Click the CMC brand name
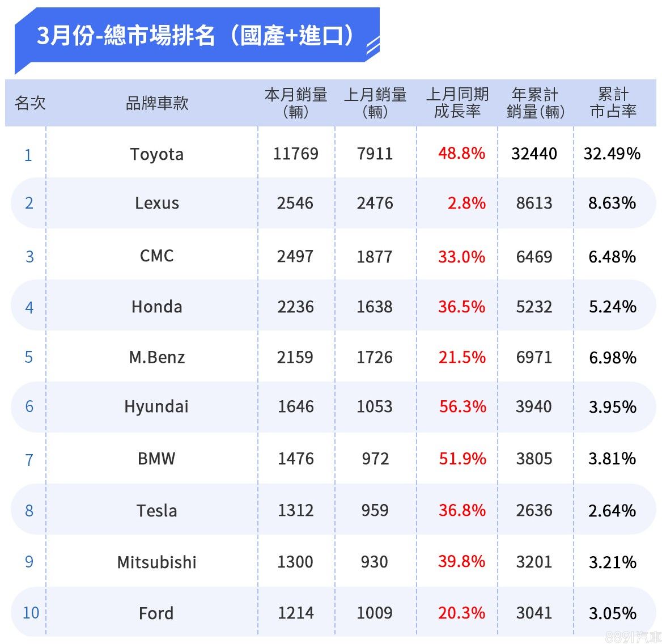The image size is (662, 644). [157, 256]
